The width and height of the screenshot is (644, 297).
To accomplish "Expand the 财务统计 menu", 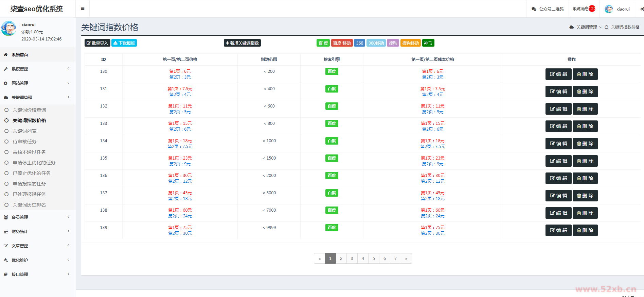I will (x=20, y=232).
